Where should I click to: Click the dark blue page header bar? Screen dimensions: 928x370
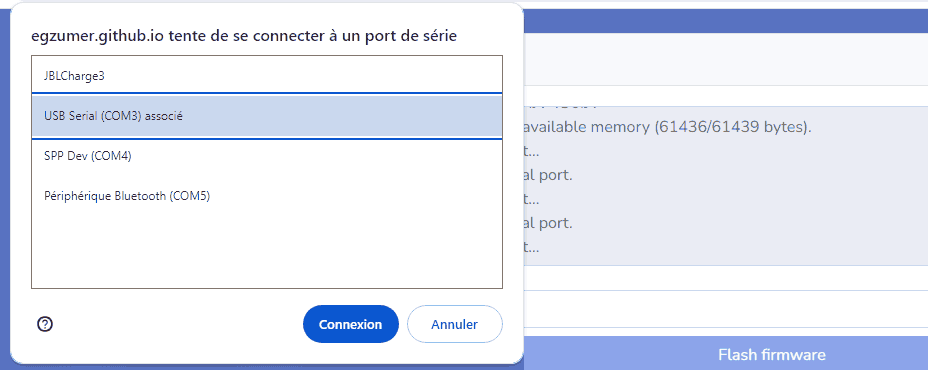click(x=726, y=21)
